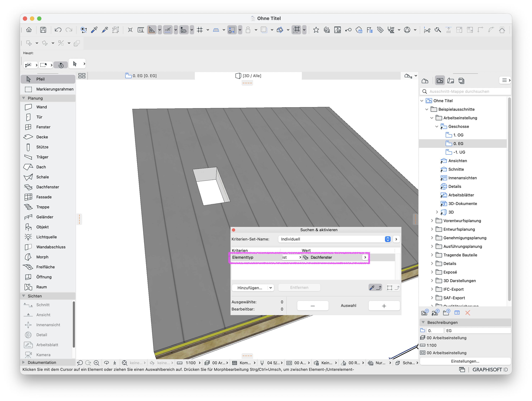This screenshot has width=532, height=401.
Task: Switch to the 3D / Alle tab
Action: [249, 76]
